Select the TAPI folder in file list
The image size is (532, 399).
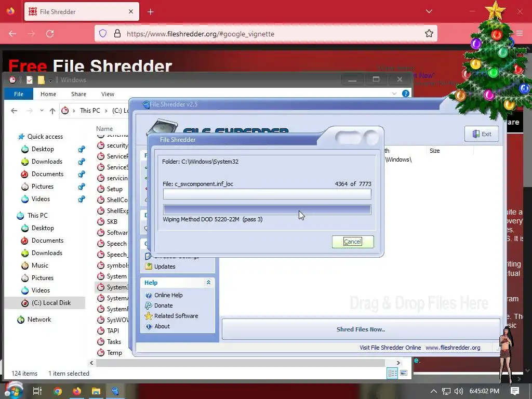113,331
